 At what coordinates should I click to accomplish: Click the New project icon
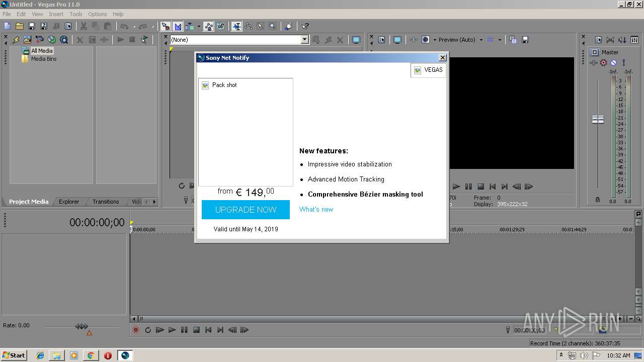pyautogui.click(x=7, y=26)
